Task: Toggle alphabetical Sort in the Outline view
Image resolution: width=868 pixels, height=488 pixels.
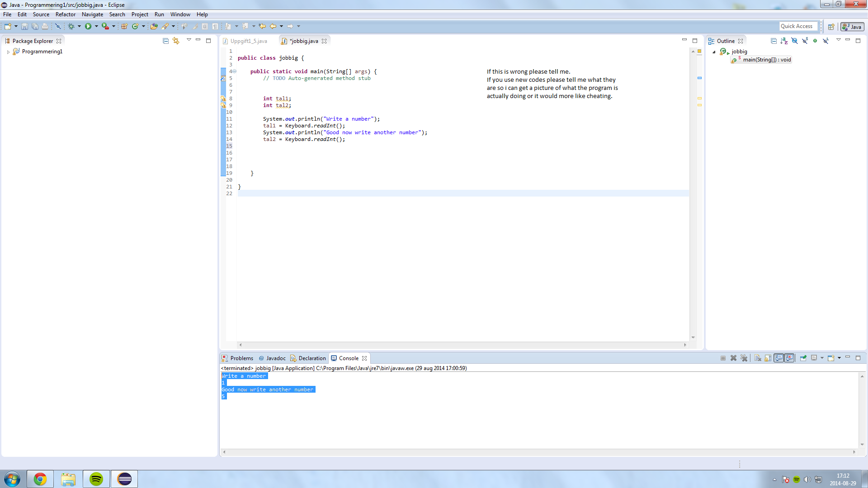Action: point(784,41)
